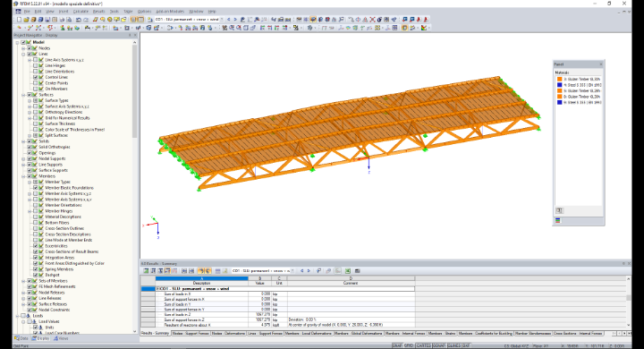Image resolution: width=644 pixels, height=349 pixels.
Task: Click the Save icon in main toolbar
Action: (x=47, y=20)
